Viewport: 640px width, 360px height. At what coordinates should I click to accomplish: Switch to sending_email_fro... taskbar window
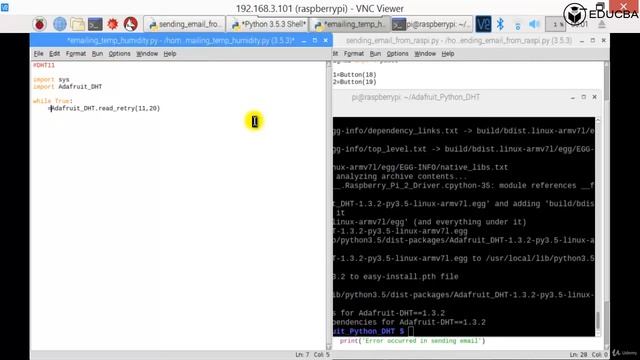pyautogui.click(x=184, y=24)
